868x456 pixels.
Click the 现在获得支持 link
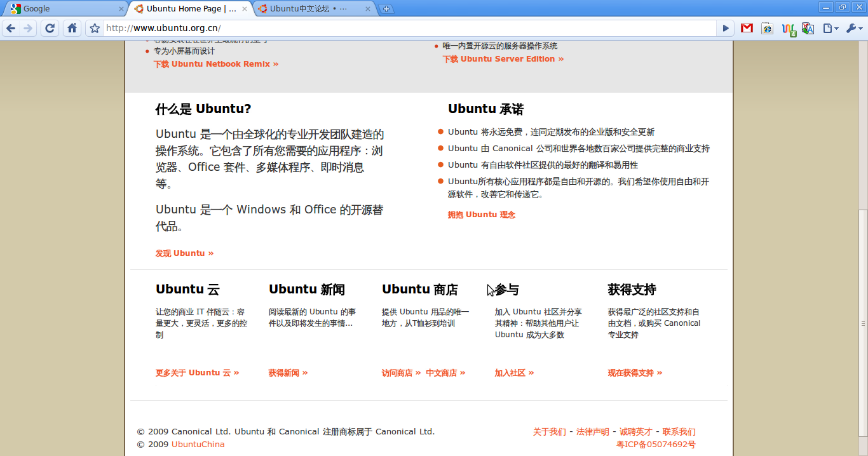(635, 373)
